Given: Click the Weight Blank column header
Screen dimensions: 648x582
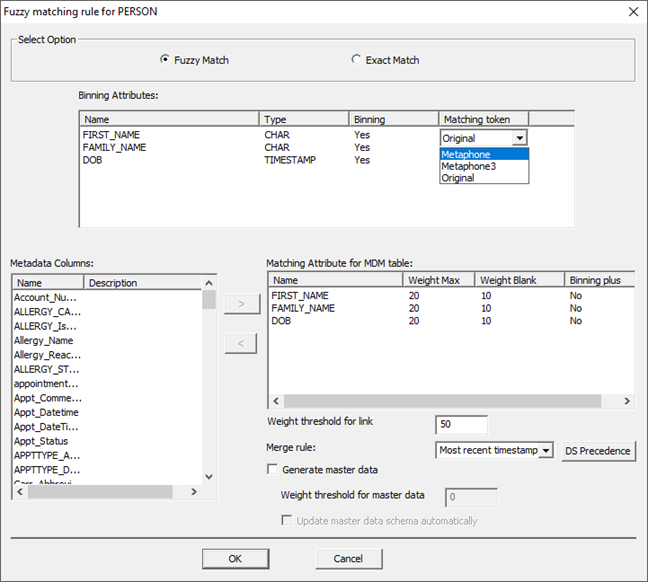Looking at the screenshot, I should tap(520, 280).
